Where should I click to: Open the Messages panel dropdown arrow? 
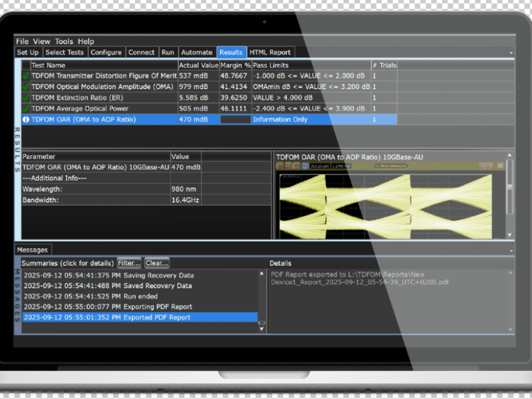[x=511, y=251]
